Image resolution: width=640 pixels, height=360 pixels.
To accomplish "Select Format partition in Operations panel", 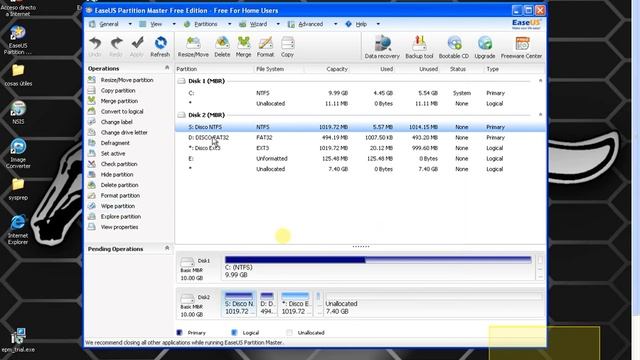I will [x=120, y=196].
